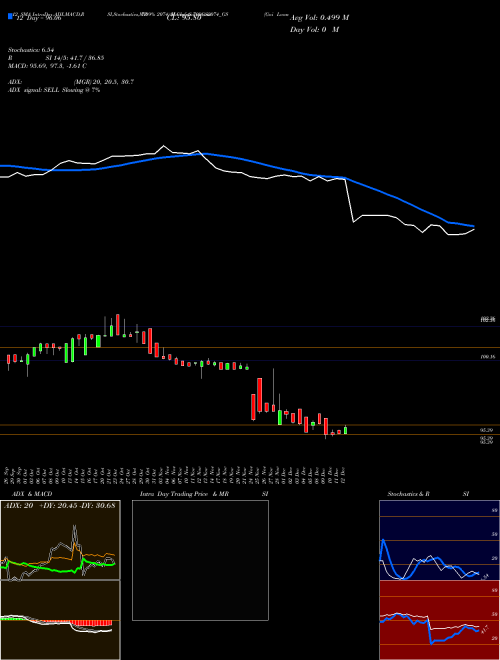The image size is (500, 660).
Task: Click the '95.29' price axis label
Action: (x=487, y=431)
